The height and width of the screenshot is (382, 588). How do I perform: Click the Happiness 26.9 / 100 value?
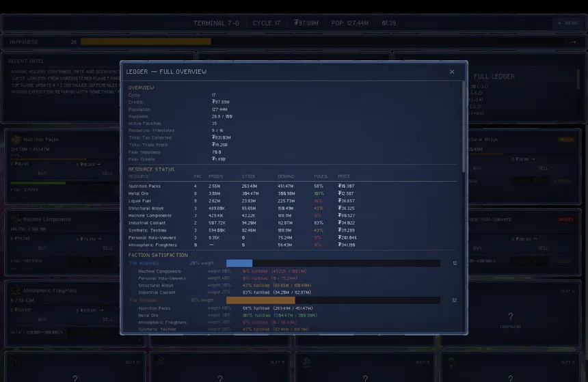pos(222,117)
